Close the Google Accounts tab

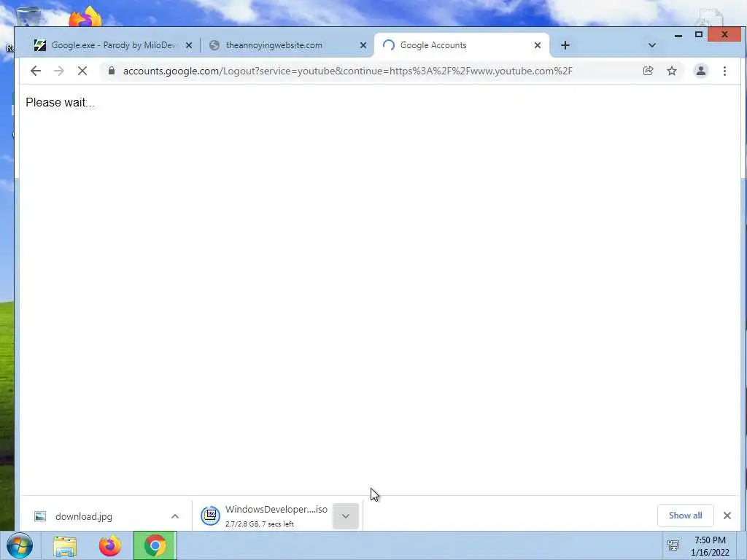pyautogui.click(x=538, y=45)
